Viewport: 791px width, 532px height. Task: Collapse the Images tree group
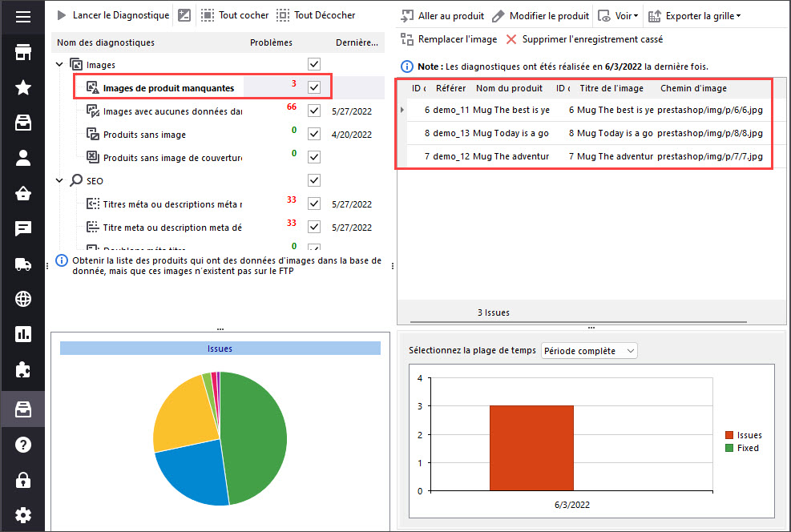click(59, 65)
